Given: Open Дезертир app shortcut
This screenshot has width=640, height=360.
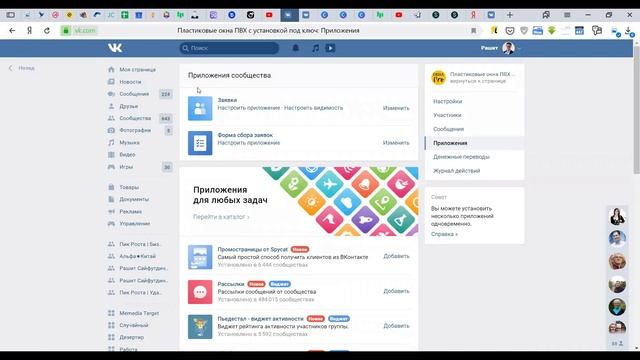Looking at the screenshot, I should [x=131, y=338].
